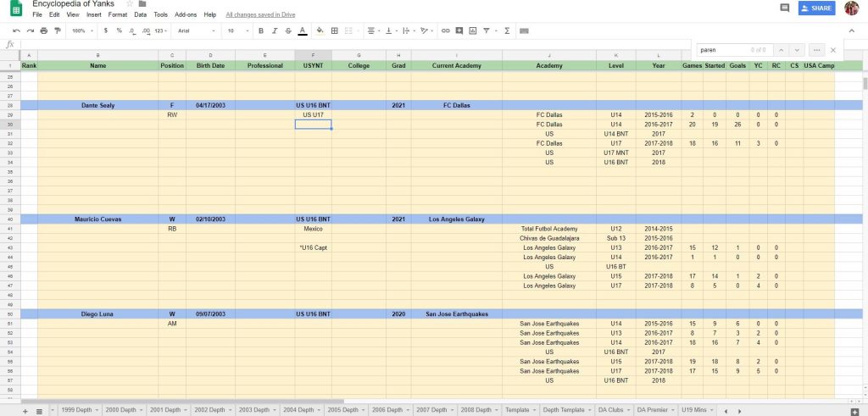Open the all sheets list icon
Image resolution: width=868 pixels, height=416 pixels.
pyautogui.click(x=39, y=411)
